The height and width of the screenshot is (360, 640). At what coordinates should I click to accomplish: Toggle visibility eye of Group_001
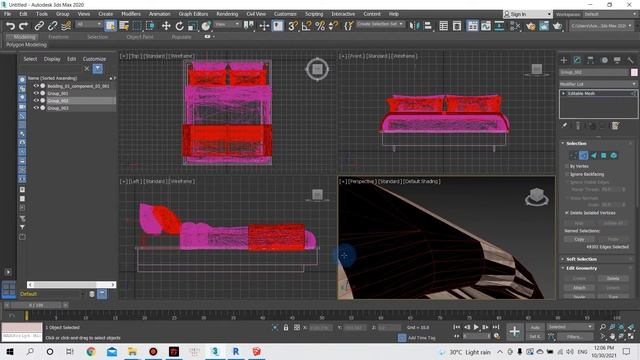pyautogui.click(x=36, y=93)
